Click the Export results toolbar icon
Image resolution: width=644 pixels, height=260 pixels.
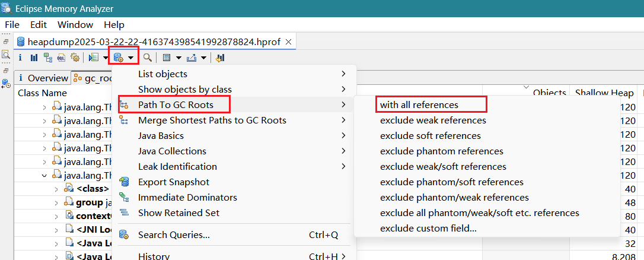191,58
